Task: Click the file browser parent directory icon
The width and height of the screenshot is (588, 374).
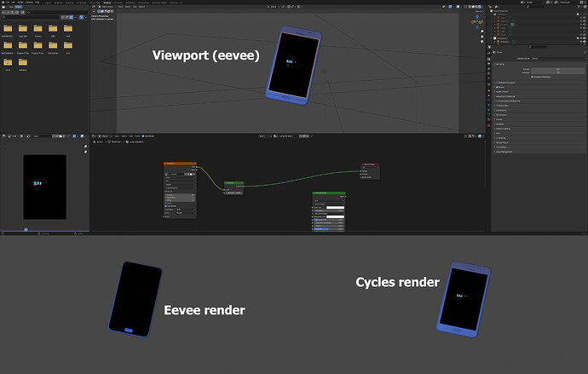Action: point(12,12)
